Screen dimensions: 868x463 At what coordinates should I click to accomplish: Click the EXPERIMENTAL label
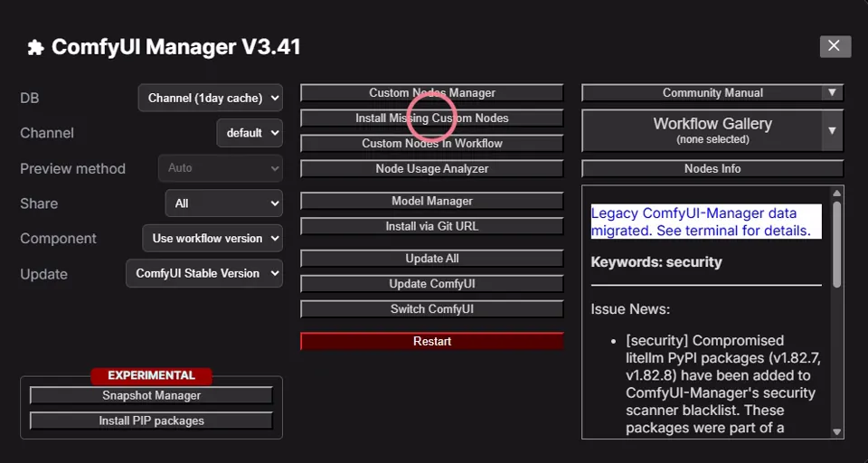(x=151, y=375)
